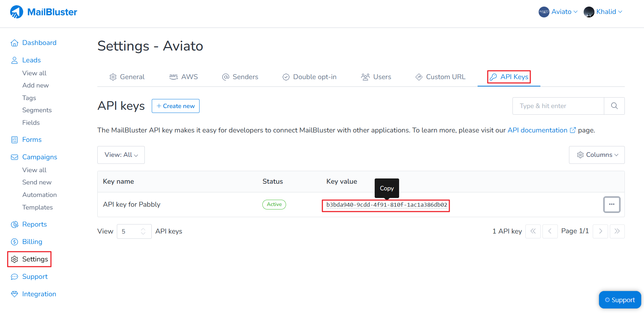The image size is (644, 313).
Task: Jump to last page double arrow
Action: (x=617, y=231)
